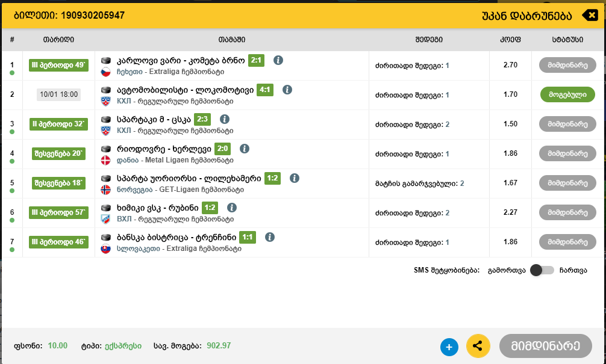Click odds value 2.27
606x364 pixels.
pyautogui.click(x=511, y=212)
